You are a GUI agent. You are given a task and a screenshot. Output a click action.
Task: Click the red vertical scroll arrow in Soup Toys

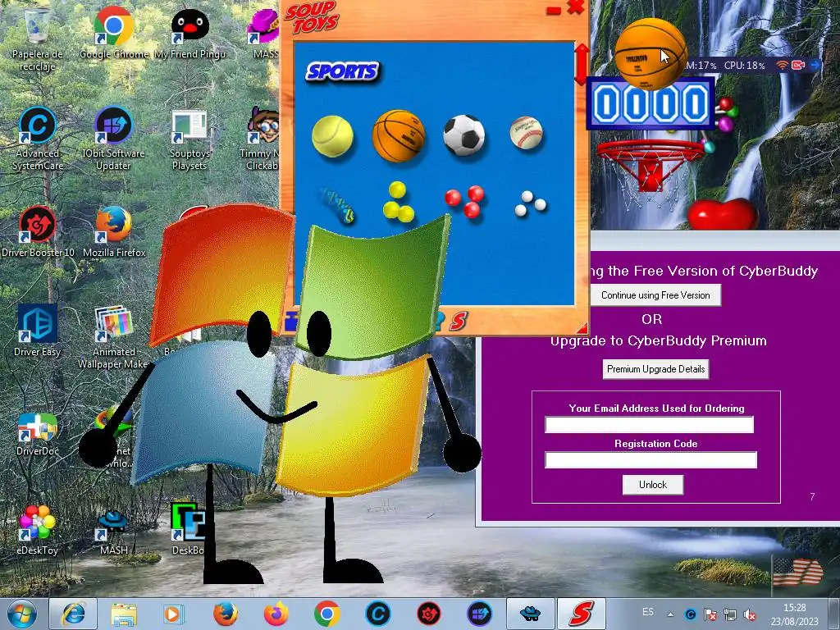[x=582, y=64]
